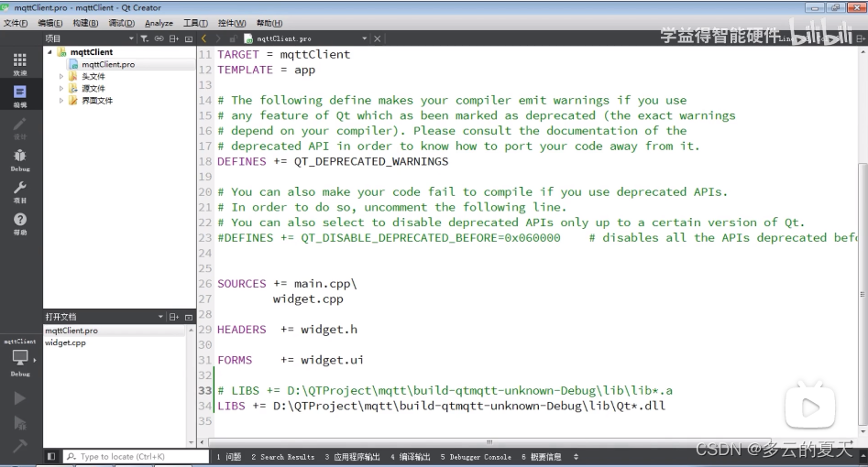Image resolution: width=868 pixels, height=467 pixels.
Task: Click line 18 DEFINES QT_DEPRECATED_WARNINGS
Action: 333,161
